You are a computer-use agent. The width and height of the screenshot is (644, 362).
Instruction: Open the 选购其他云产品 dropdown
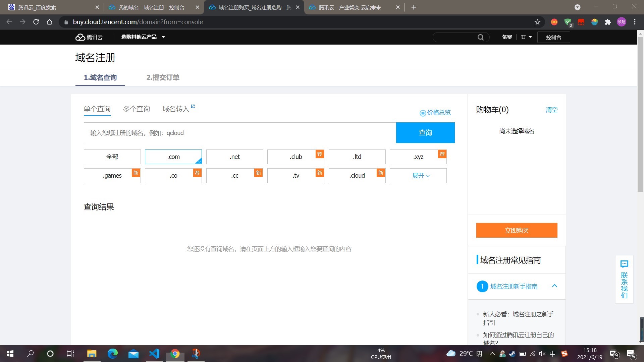[x=143, y=37]
